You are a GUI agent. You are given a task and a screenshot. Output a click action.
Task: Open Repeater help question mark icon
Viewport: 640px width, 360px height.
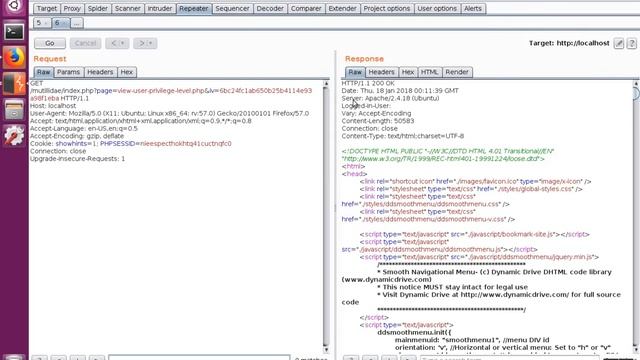point(631,43)
